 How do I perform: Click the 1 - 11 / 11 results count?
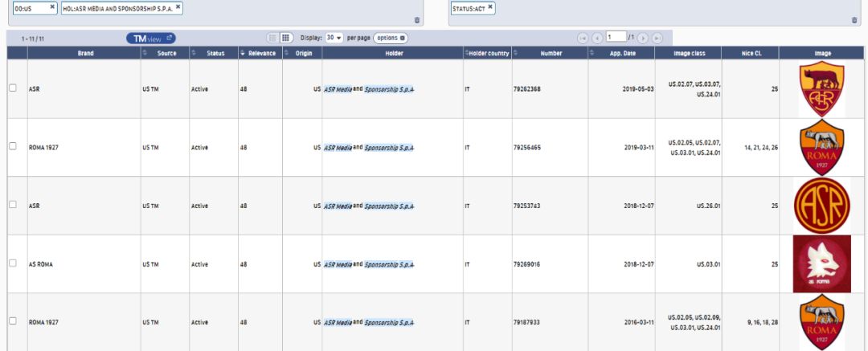click(x=32, y=39)
